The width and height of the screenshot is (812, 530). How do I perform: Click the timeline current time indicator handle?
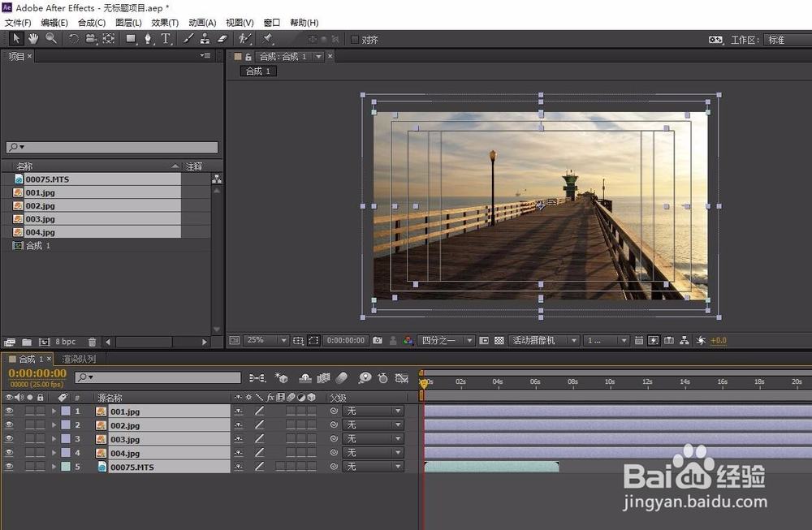point(424,384)
